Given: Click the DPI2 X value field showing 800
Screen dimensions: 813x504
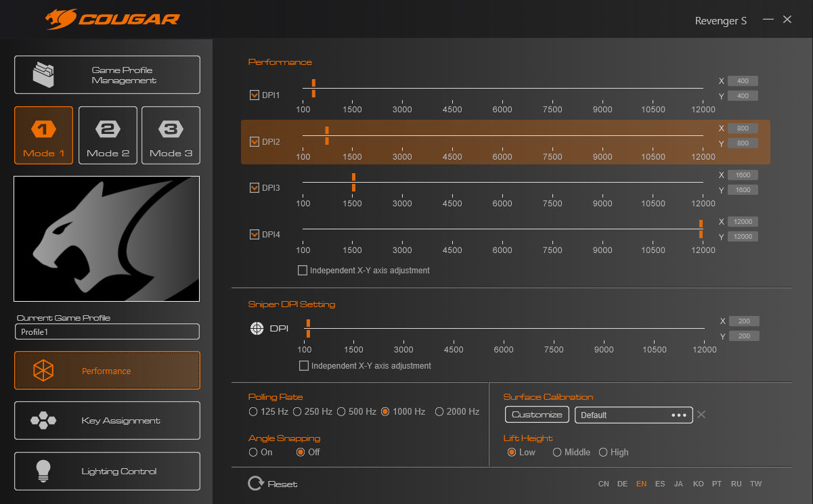Looking at the screenshot, I should (743, 128).
